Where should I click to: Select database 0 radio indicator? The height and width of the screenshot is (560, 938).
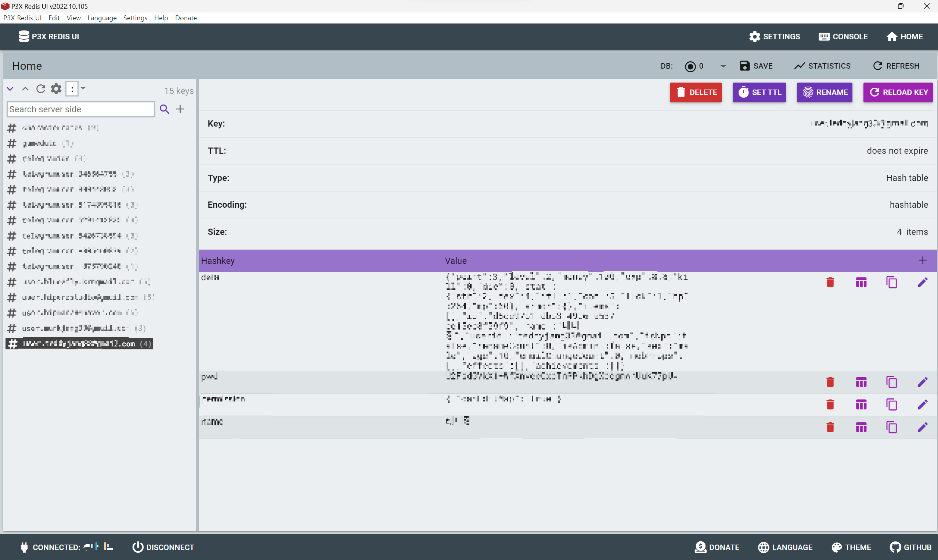point(690,66)
